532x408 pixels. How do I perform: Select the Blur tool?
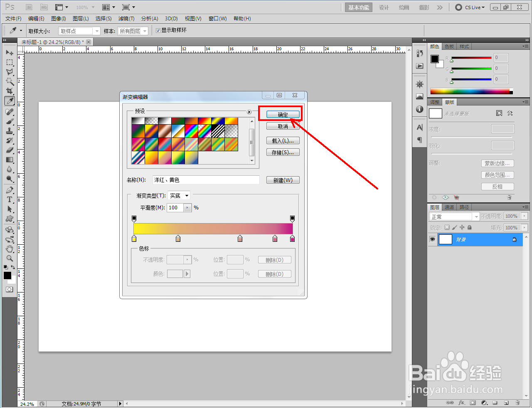tap(10, 169)
